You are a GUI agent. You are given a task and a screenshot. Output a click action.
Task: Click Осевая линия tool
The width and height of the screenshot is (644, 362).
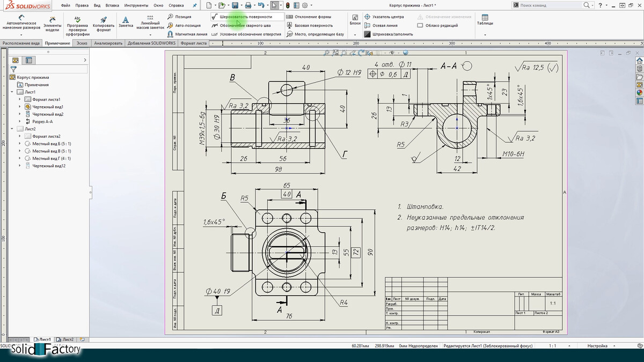click(380, 25)
